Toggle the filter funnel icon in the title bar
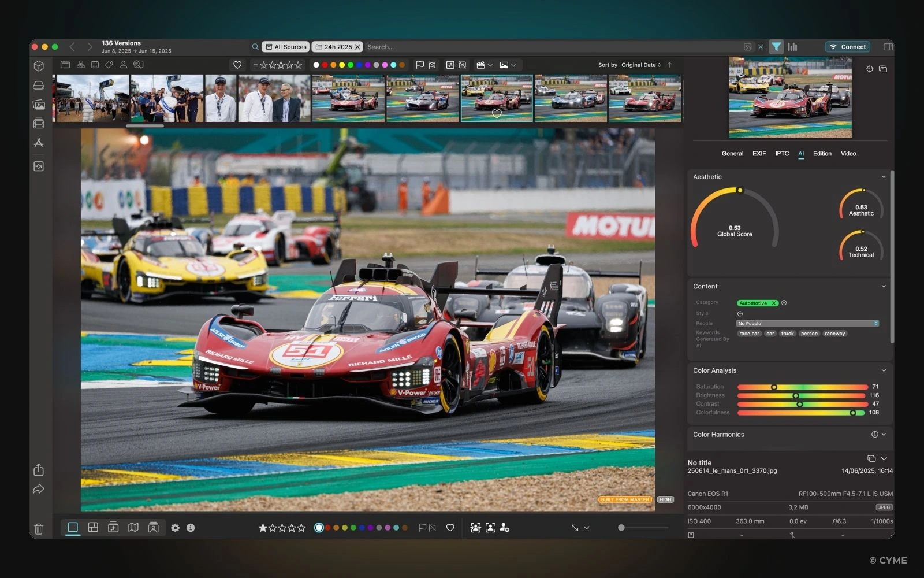Screen dimensions: 924x578 click(x=776, y=47)
